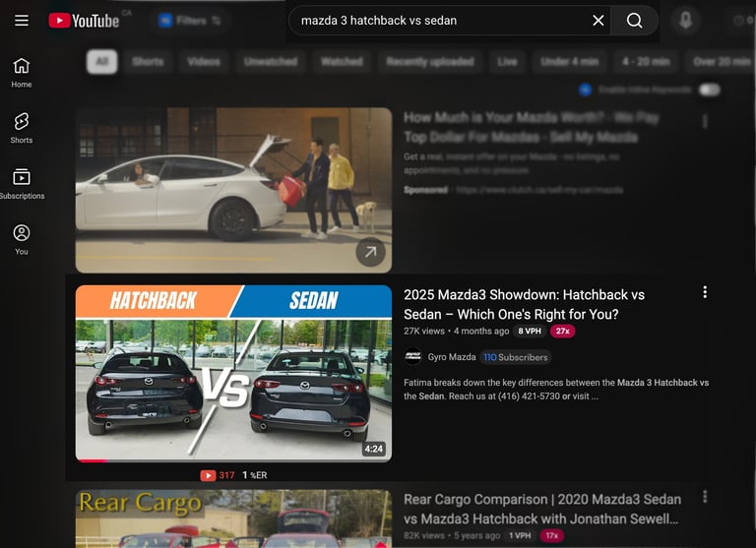The height and width of the screenshot is (548, 756).
Task: Click the 110 Subscribers badge
Action: 516,357
